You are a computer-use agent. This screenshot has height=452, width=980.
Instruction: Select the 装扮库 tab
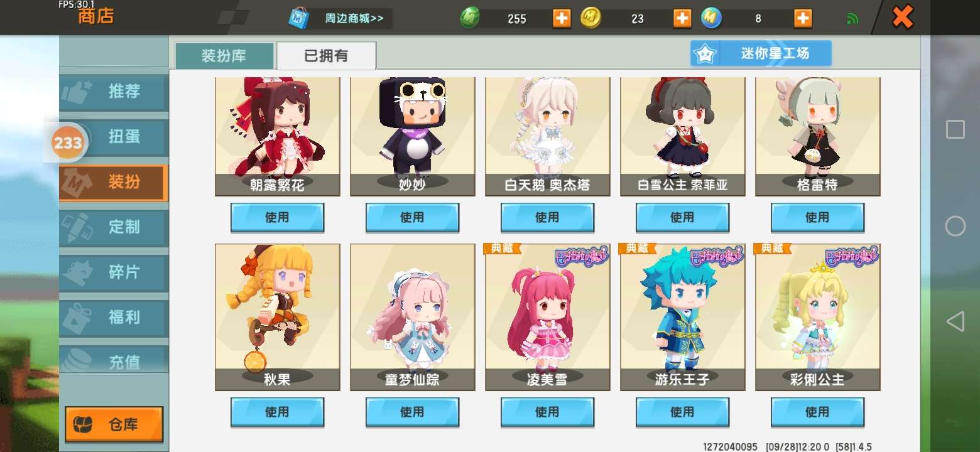point(224,56)
